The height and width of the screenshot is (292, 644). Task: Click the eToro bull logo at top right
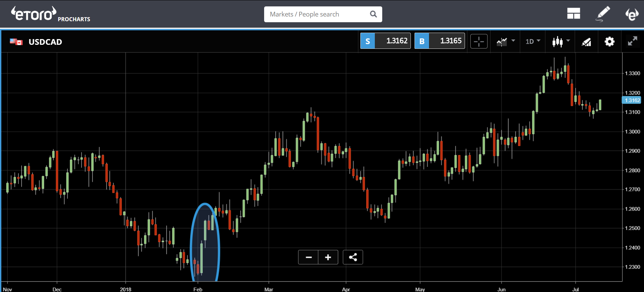click(632, 14)
